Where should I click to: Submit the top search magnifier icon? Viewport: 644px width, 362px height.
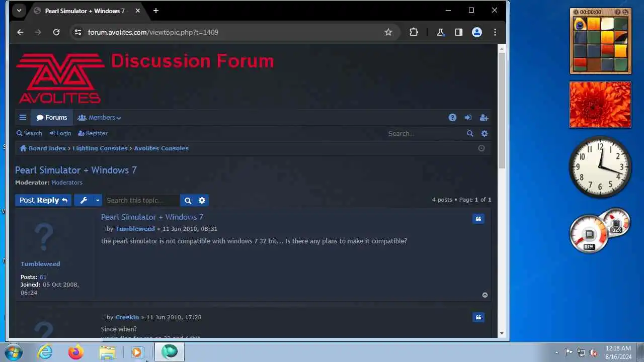[470, 133]
